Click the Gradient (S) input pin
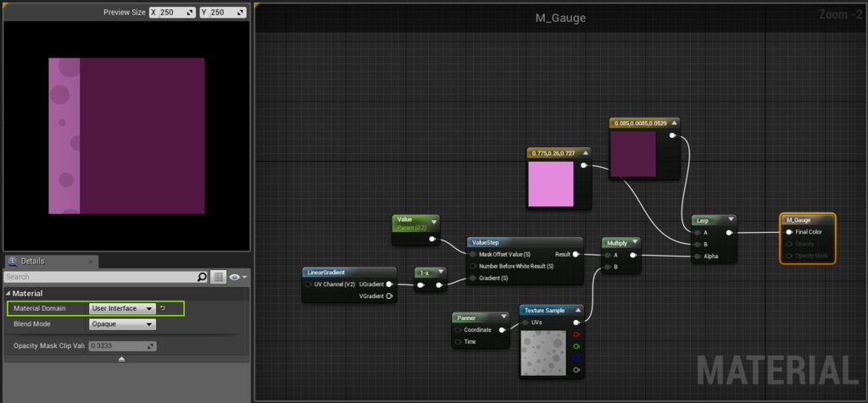This screenshot has height=403, width=868. pos(473,278)
